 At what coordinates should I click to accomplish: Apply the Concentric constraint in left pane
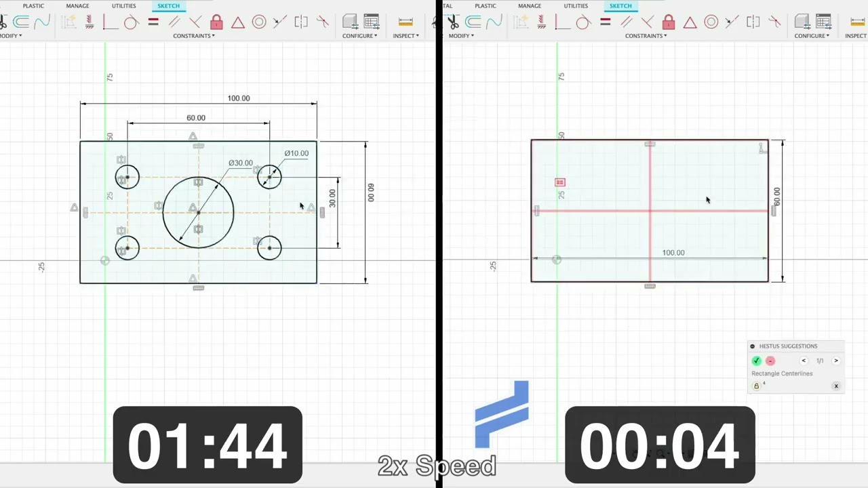click(259, 22)
